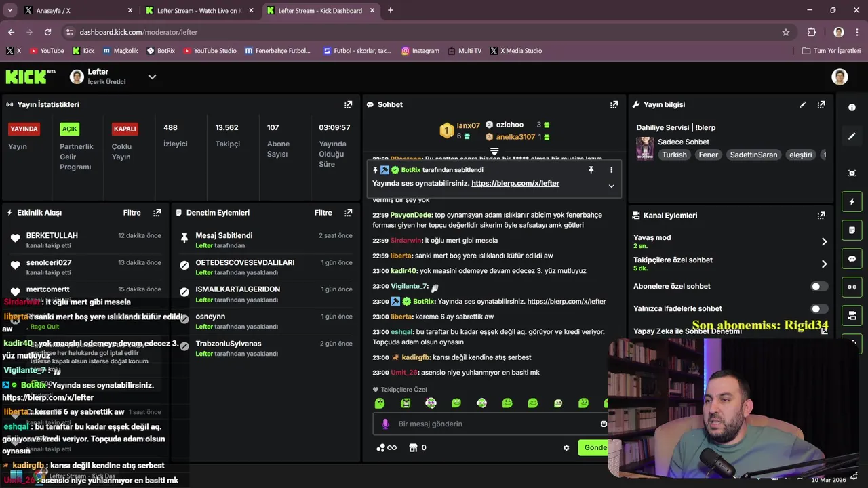Open blerp link in BotRix chat message
The height and width of the screenshot is (488, 868).
tap(566, 302)
